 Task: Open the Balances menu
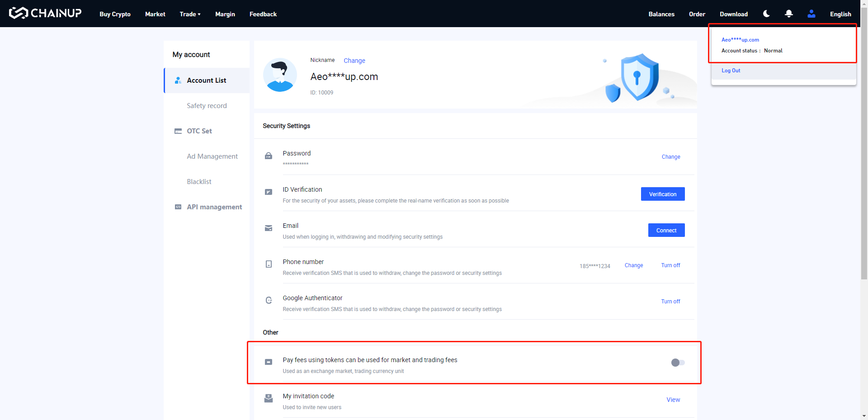(661, 14)
